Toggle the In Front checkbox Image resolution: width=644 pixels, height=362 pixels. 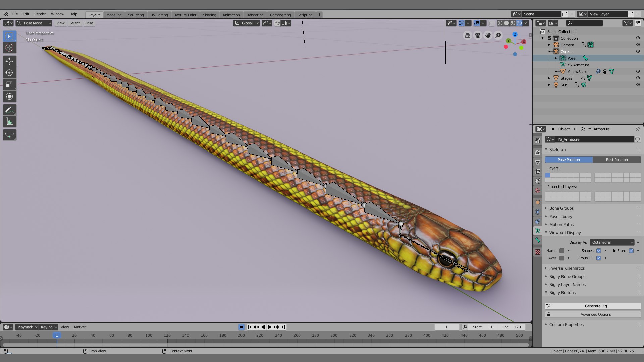click(631, 251)
